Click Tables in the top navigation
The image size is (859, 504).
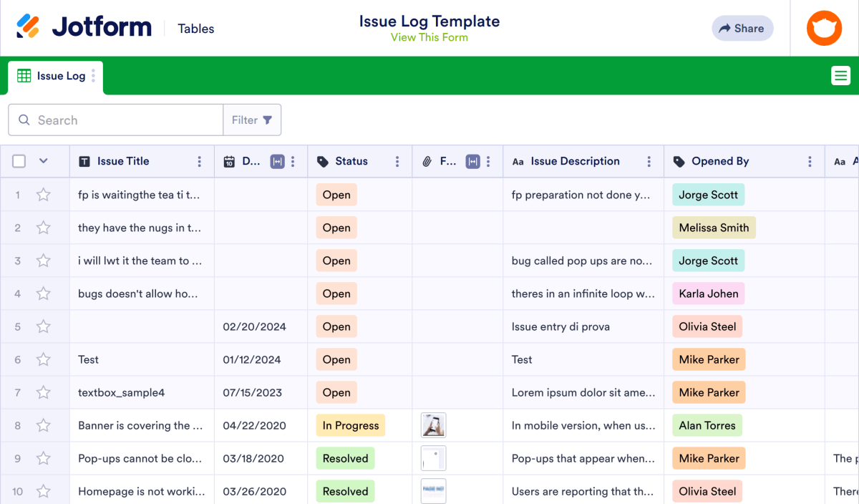point(195,29)
